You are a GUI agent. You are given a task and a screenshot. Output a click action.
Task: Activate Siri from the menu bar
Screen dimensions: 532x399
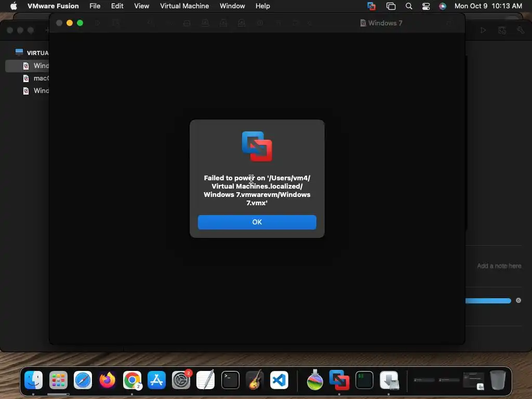coord(443,6)
